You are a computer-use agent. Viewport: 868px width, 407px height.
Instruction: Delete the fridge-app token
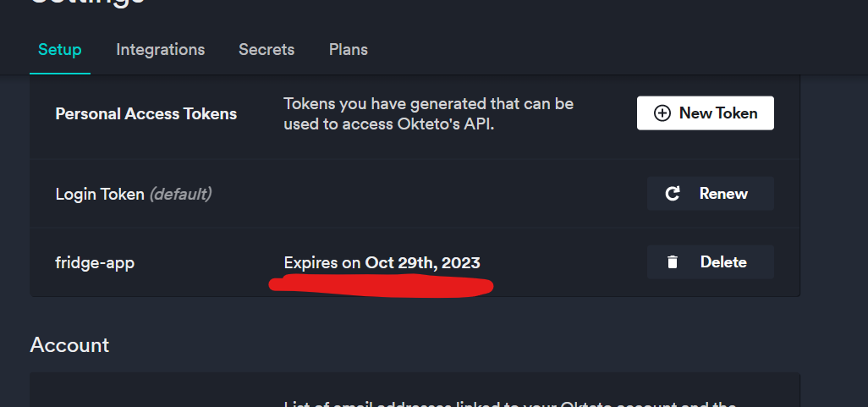click(x=710, y=262)
